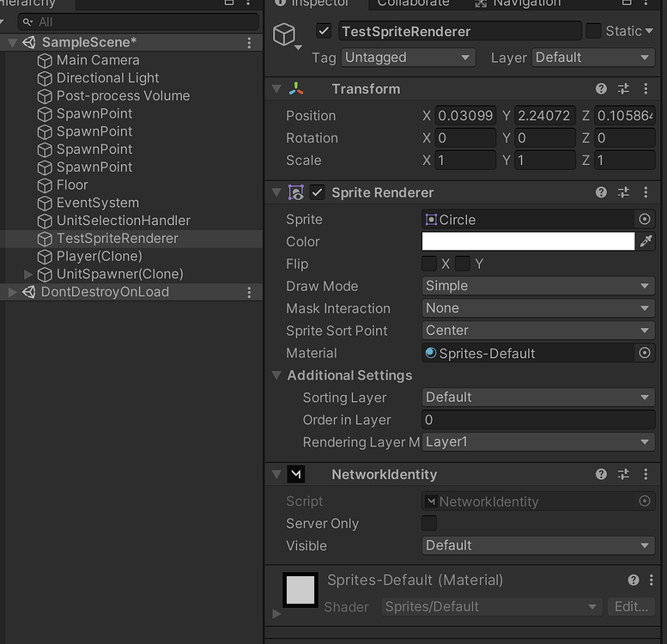Toggle the Static checkbox
The image size is (667, 644).
click(593, 31)
